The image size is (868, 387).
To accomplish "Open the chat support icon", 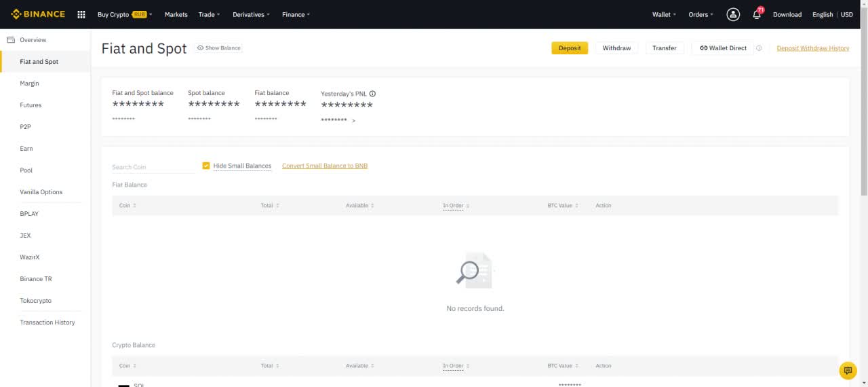I will tap(848, 371).
